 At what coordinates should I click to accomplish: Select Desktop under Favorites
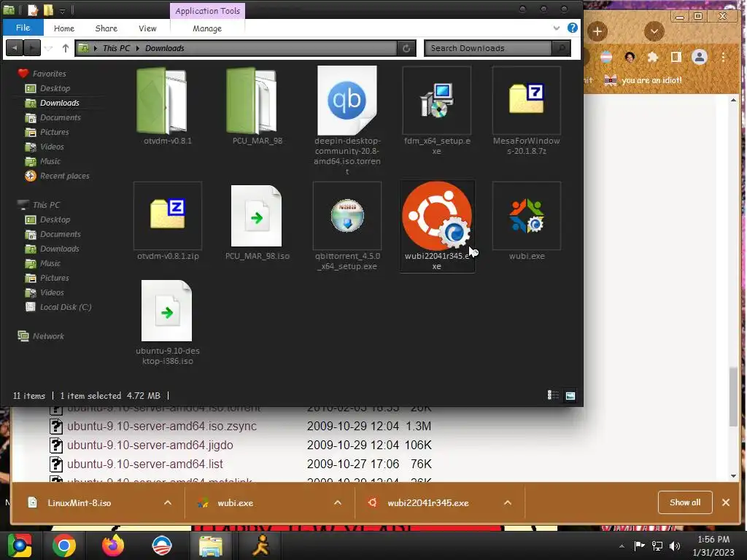[x=47, y=88]
